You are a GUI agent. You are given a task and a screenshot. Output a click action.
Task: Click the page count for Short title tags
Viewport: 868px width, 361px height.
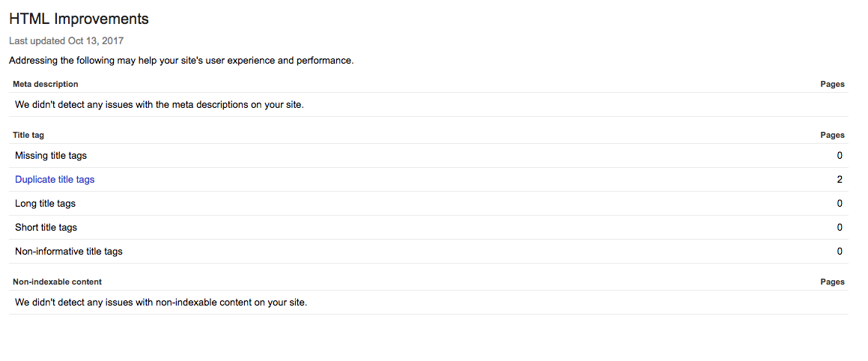tap(840, 227)
